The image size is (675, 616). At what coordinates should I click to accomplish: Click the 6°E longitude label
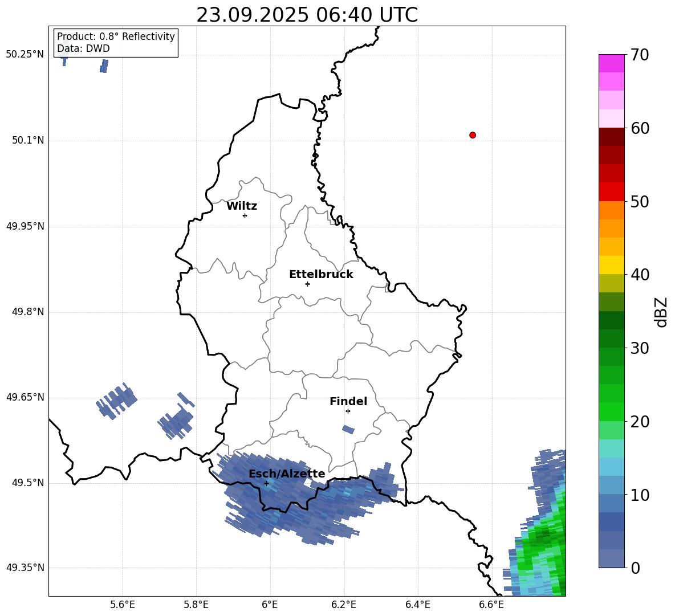270,605
